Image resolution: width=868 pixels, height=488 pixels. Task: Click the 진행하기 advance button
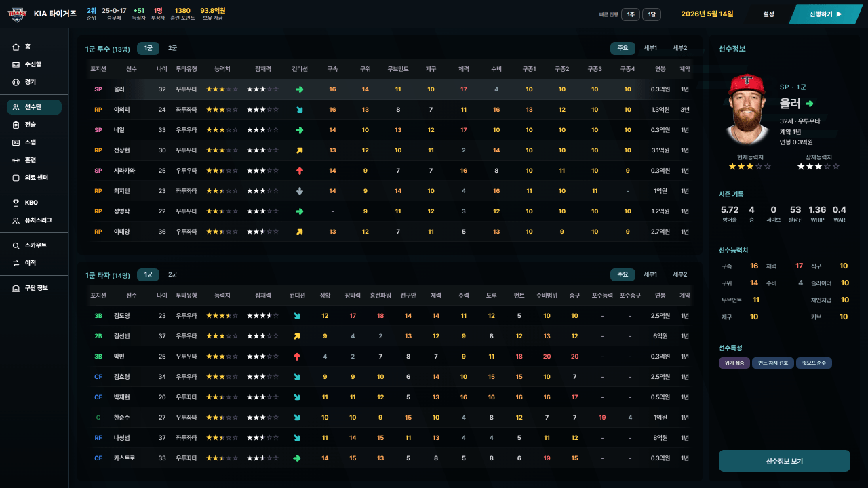[x=825, y=14]
